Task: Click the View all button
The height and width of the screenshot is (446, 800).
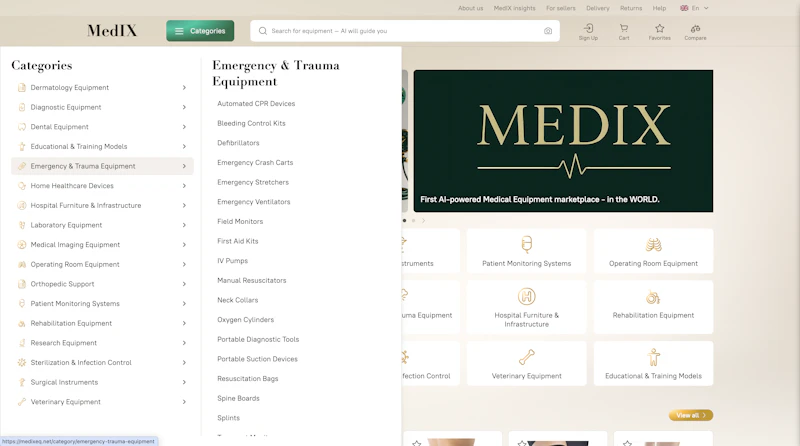Action: 691,415
